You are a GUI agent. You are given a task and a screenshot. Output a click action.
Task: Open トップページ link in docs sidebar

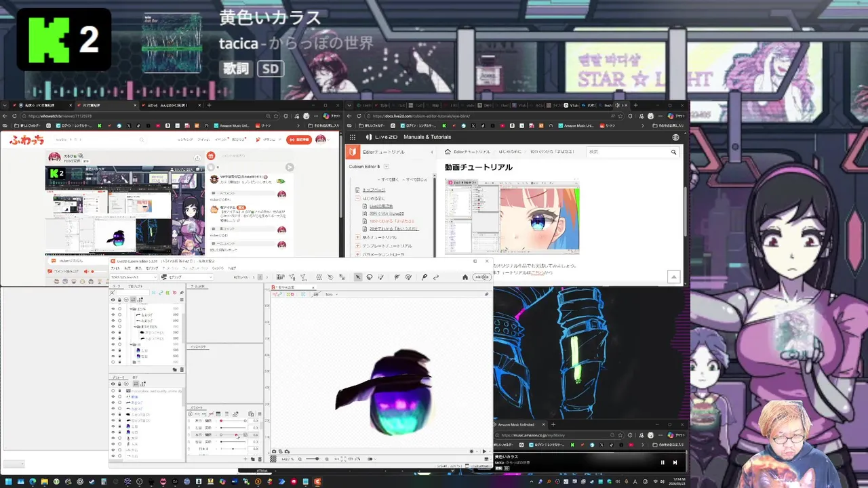click(x=374, y=190)
